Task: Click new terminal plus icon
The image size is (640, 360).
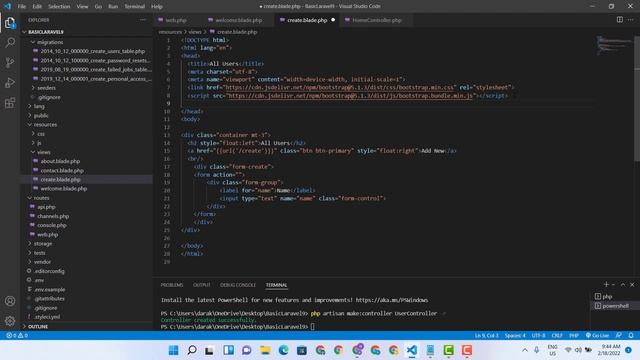Action: coord(606,284)
